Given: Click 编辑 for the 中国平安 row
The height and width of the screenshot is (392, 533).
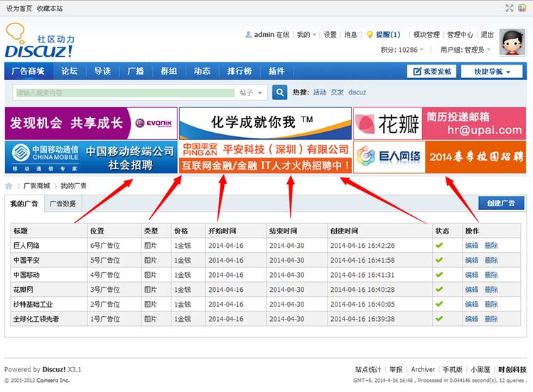Looking at the screenshot, I should 471,260.
